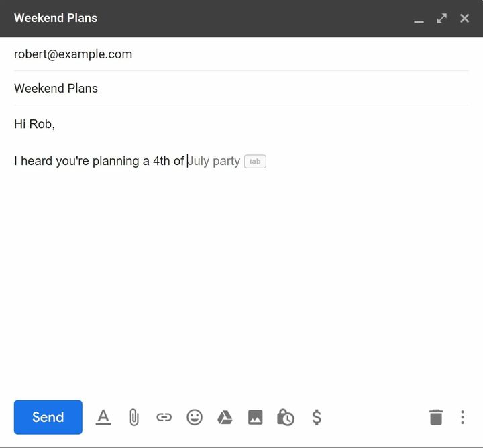The height and width of the screenshot is (448, 483).
Task: Discard the draft with the trash icon
Action: (x=436, y=417)
